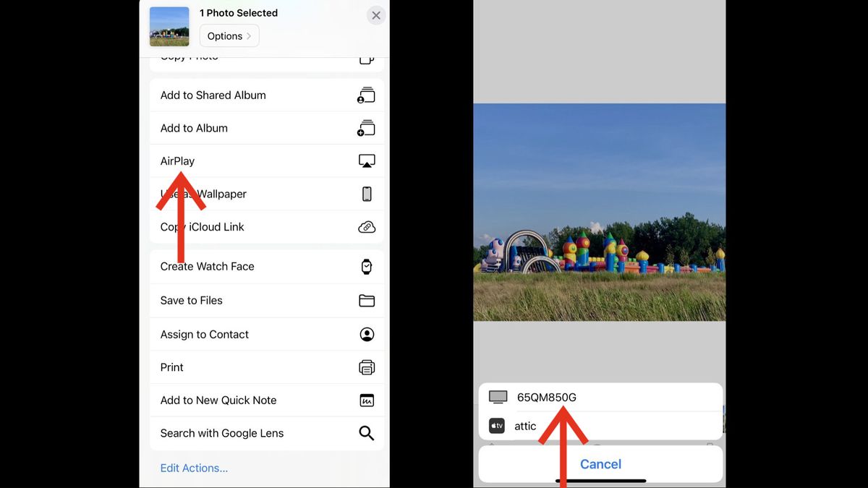The width and height of the screenshot is (868, 488).
Task: Tap the Cancel button
Action: pos(600,464)
